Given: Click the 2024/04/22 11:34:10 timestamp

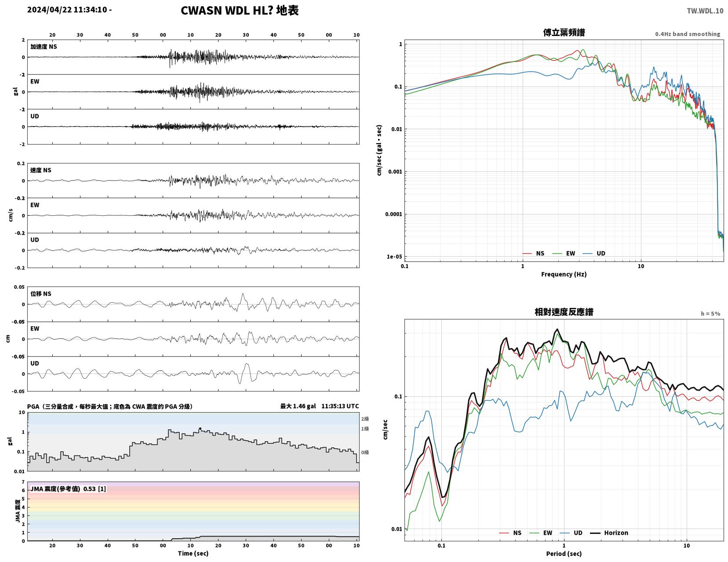Looking at the screenshot, I should coord(69,10).
